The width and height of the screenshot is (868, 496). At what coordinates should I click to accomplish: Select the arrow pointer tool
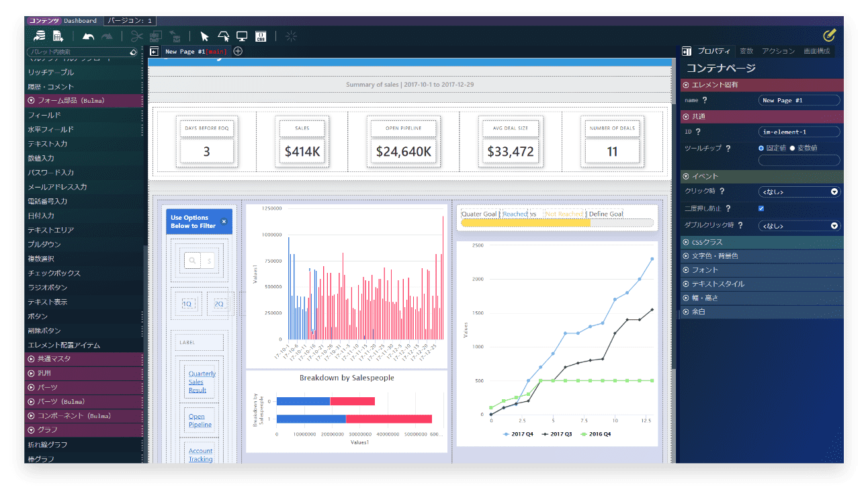point(205,36)
